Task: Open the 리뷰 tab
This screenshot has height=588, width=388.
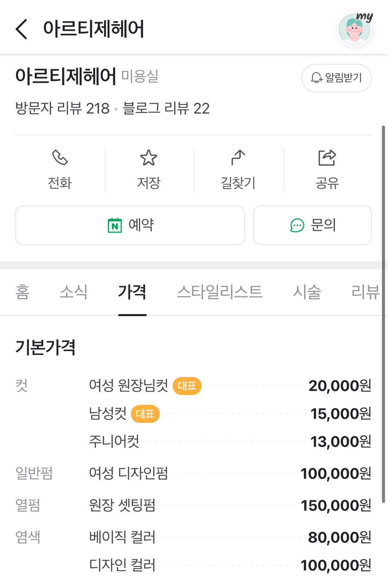Action: point(365,292)
